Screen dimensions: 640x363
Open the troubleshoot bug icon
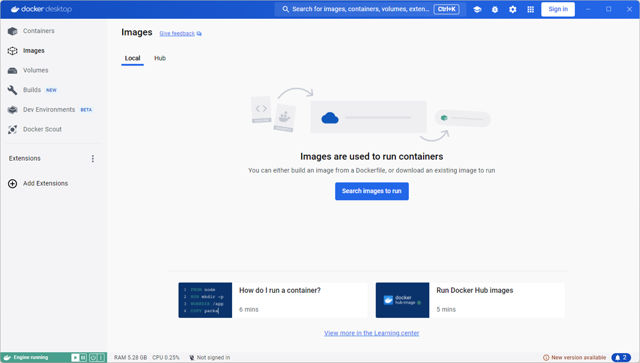[x=495, y=9]
